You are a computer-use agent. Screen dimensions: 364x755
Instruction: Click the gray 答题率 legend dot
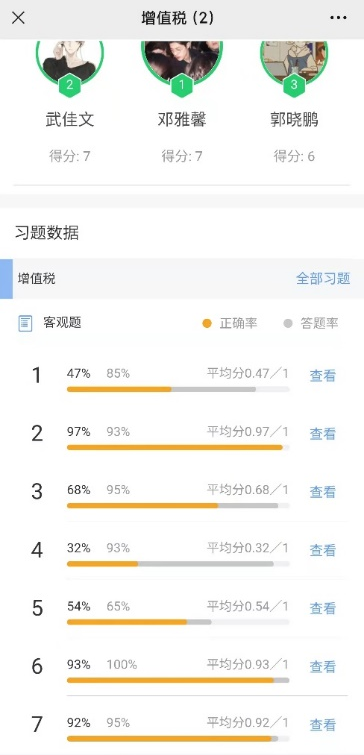click(x=288, y=324)
